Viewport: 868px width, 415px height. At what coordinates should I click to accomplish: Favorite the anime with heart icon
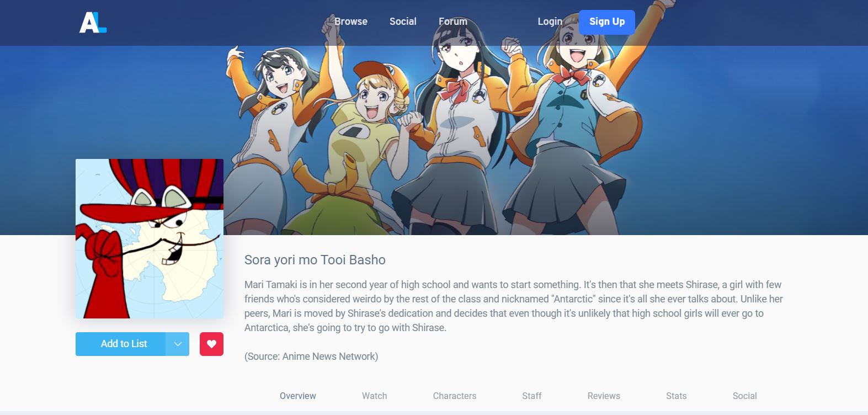coord(211,344)
